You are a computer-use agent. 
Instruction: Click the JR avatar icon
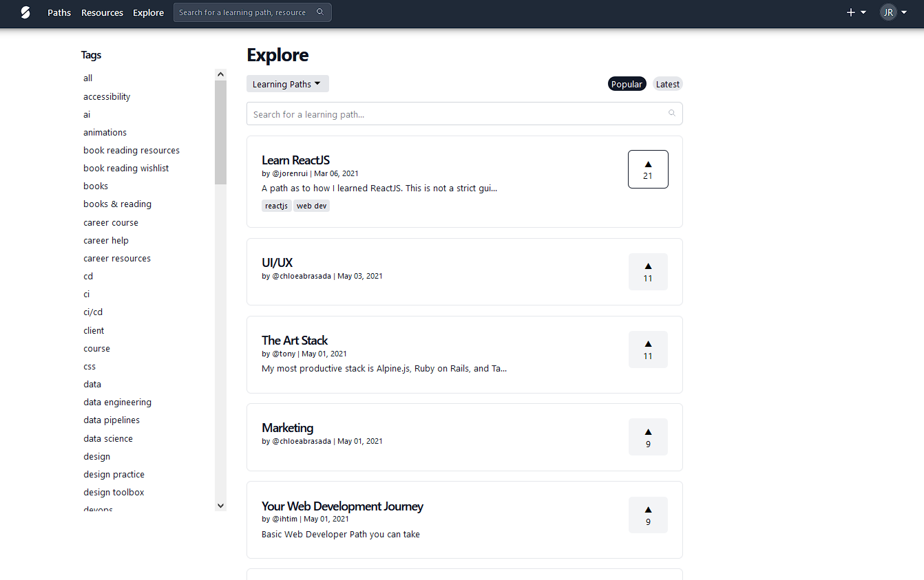tap(888, 12)
